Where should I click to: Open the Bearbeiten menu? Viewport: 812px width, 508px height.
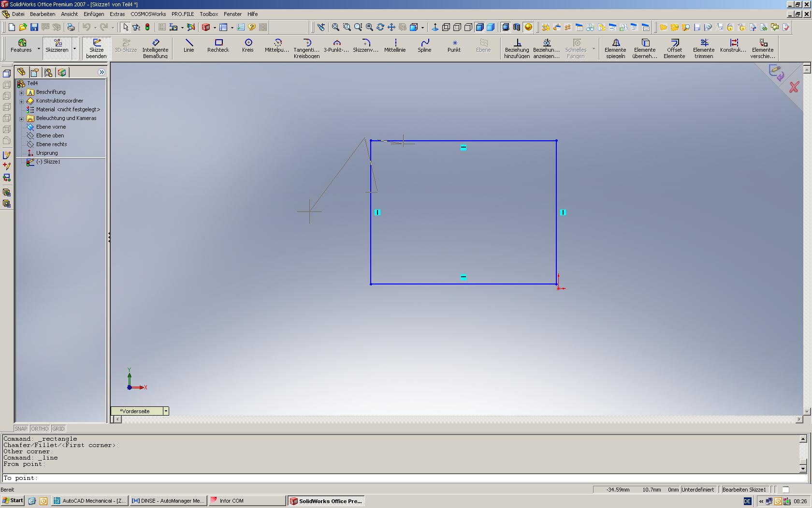click(x=43, y=14)
